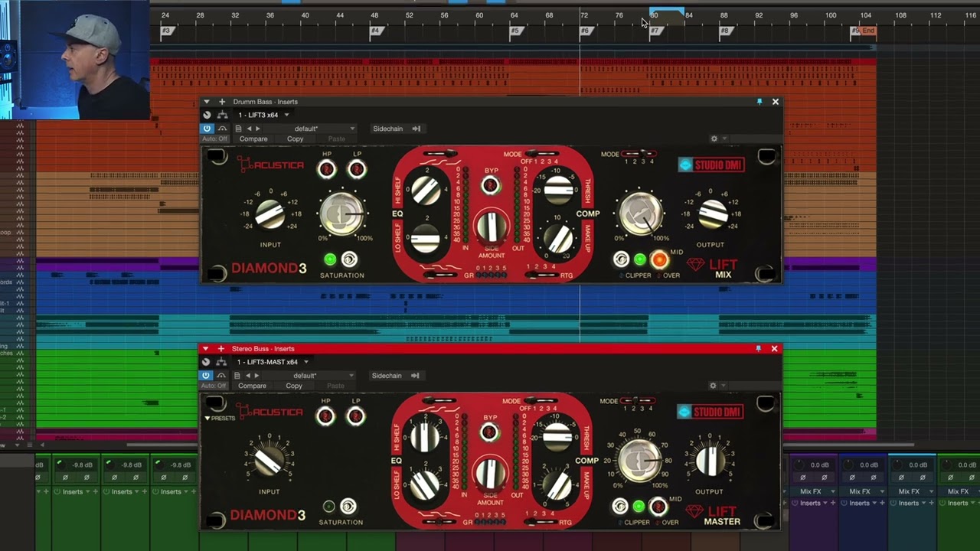Open PRESETS menu on LIFT Master

[220, 419]
